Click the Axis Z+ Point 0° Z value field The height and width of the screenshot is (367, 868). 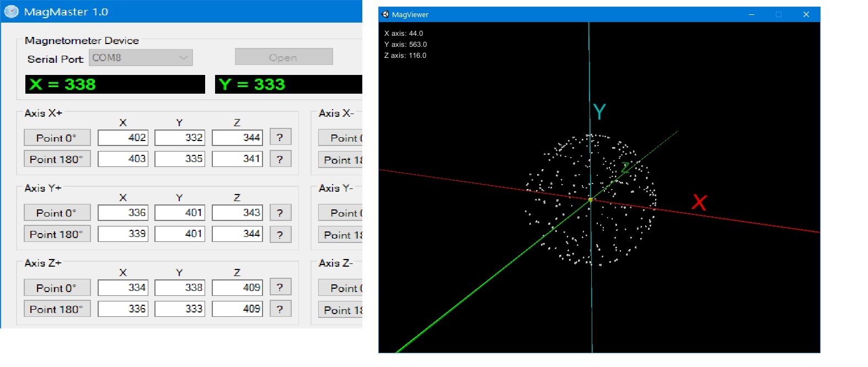[237, 288]
